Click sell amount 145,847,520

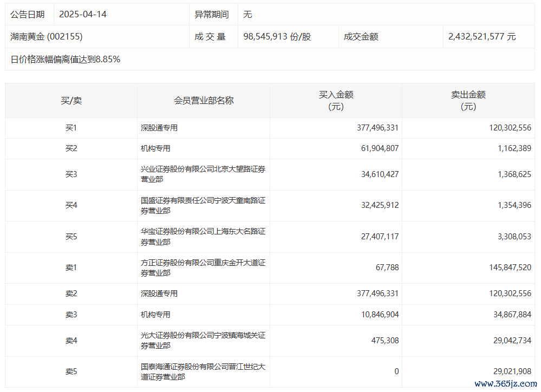(510, 268)
